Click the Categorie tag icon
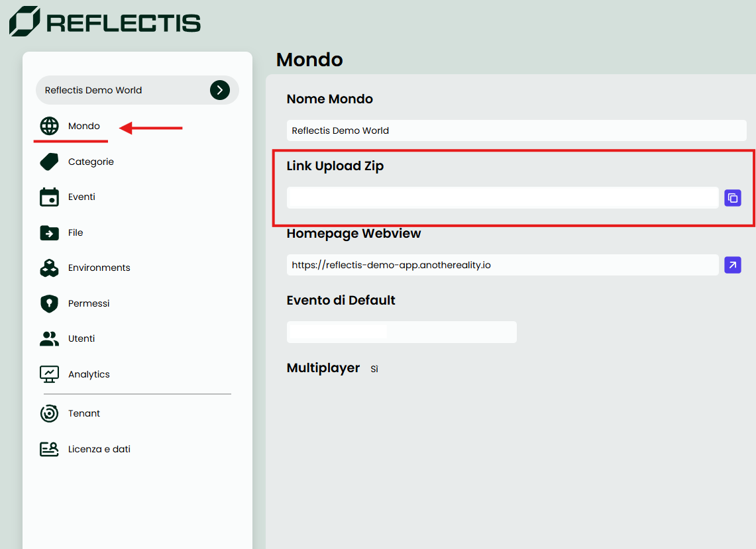This screenshot has width=756, height=549. pos(49,161)
